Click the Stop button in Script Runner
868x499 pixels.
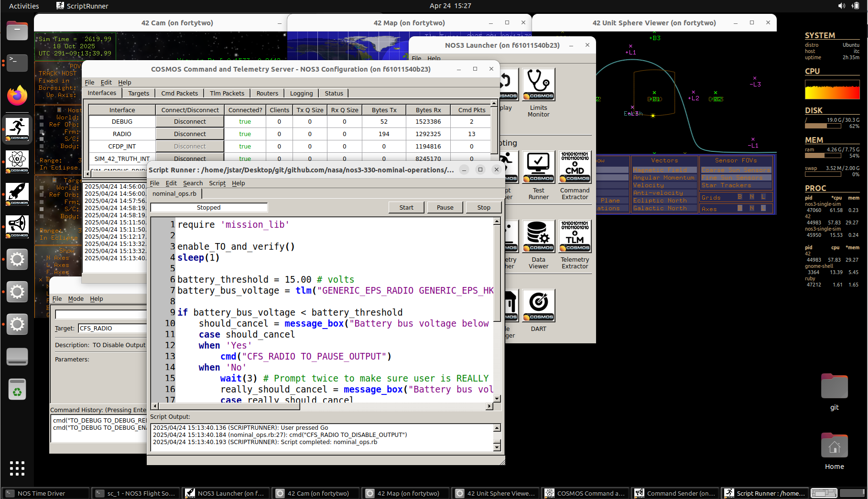[484, 208]
